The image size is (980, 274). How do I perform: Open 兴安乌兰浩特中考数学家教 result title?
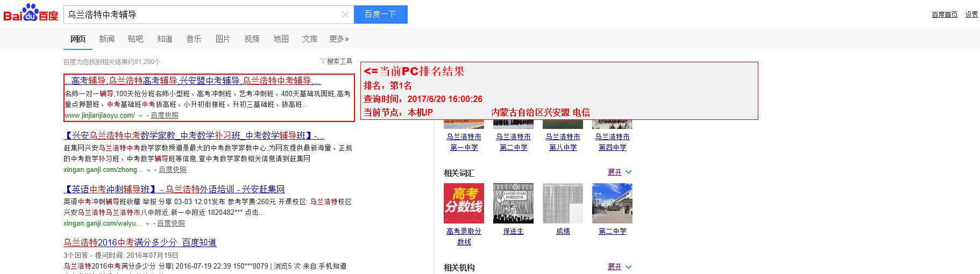(x=194, y=135)
